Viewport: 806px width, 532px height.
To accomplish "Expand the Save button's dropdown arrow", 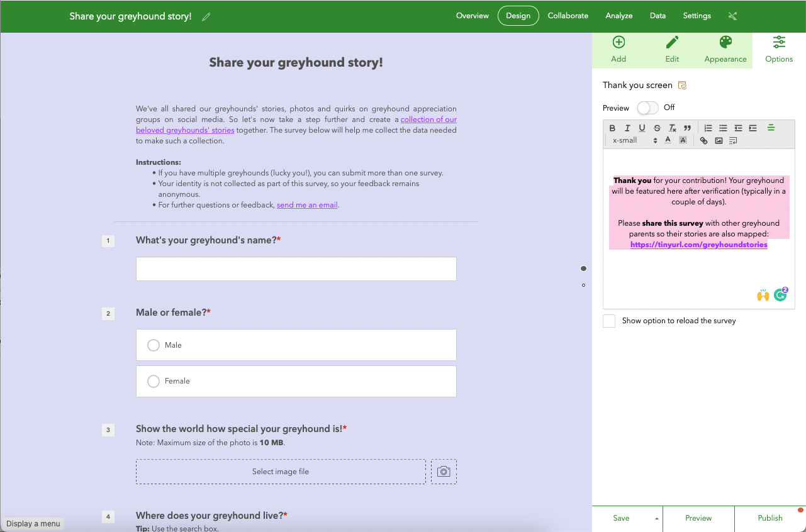I will pyautogui.click(x=657, y=519).
